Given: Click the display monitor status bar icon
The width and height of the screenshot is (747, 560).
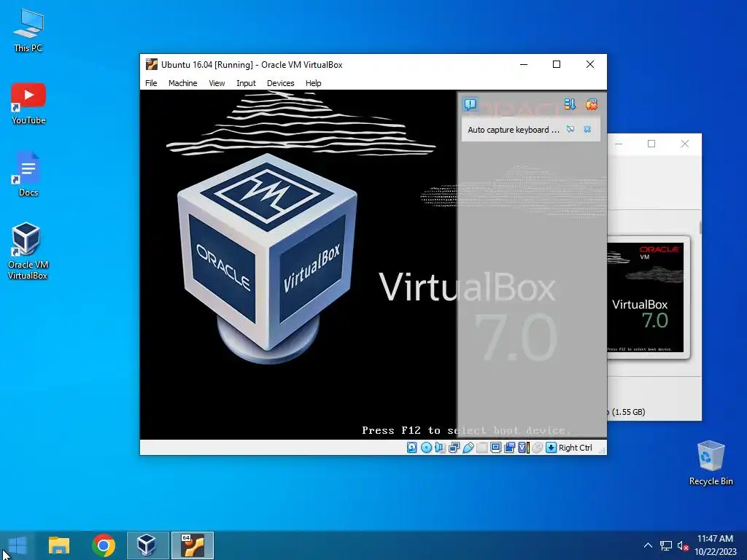Looking at the screenshot, I should click(495, 448).
